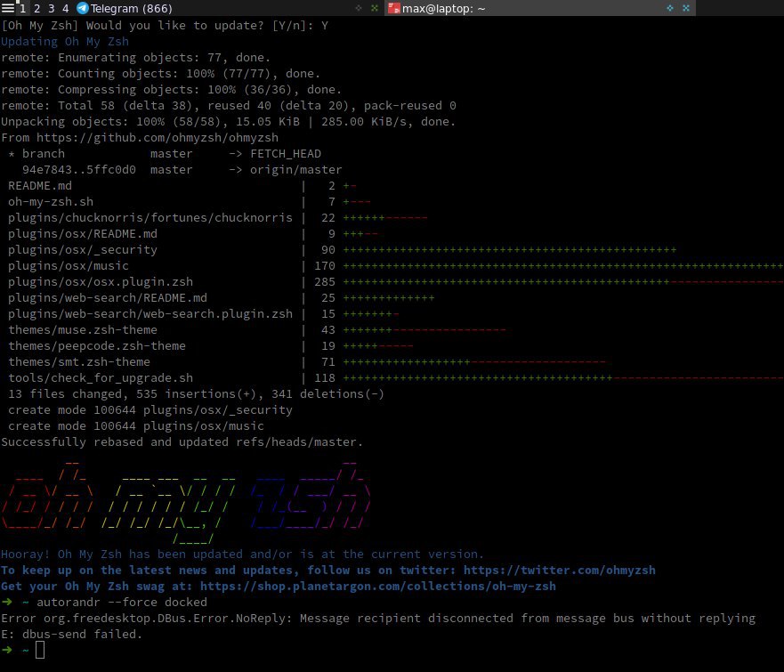Click plugins/osx/_security in the diffstat row
The width and height of the screenshot is (784, 672).
point(83,249)
